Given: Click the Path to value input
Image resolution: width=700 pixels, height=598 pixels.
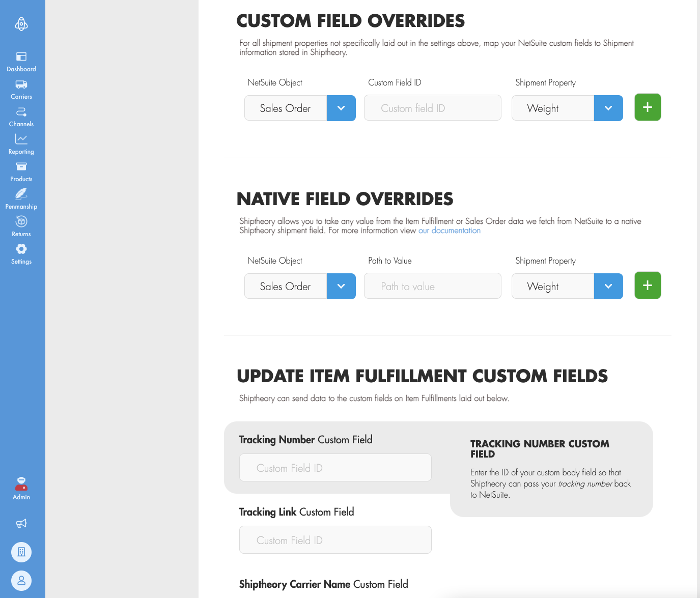Looking at the screenshot, I should pos(433,286).
